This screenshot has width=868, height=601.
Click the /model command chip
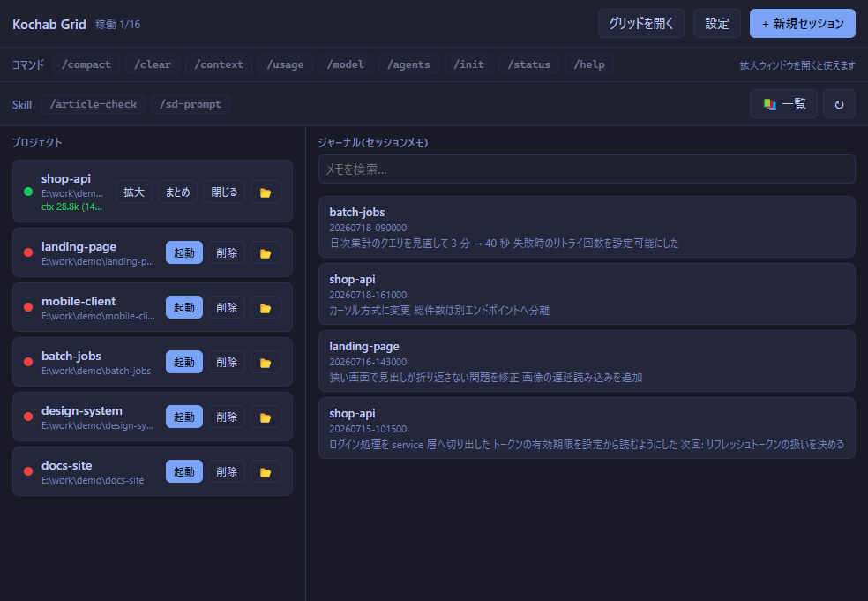[x=346, y=64]
